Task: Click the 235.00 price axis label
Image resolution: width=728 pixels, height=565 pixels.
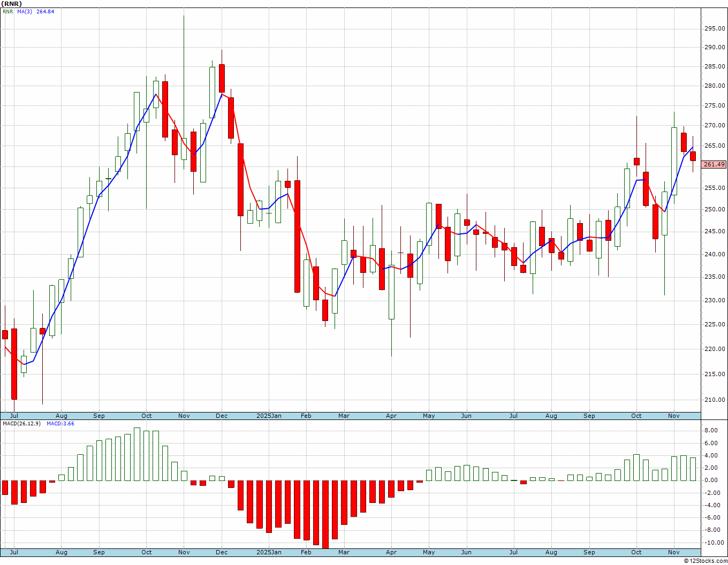Action: tap(715, 277)
